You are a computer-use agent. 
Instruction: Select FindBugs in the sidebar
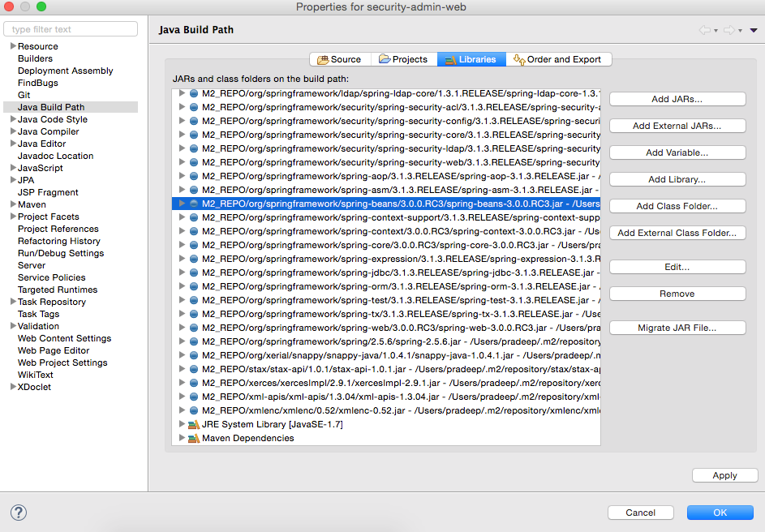tap(38, 83)
